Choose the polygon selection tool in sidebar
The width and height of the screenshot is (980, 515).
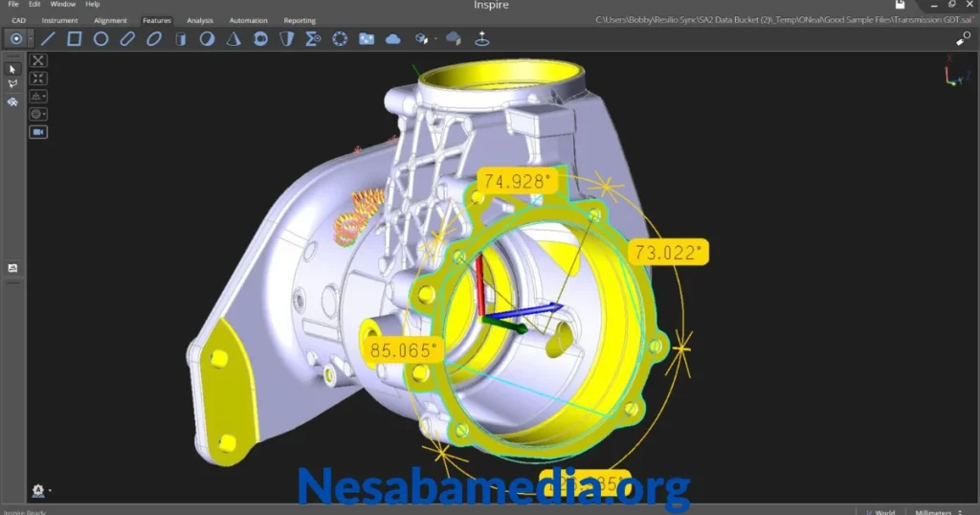click(x=12, y=83)
